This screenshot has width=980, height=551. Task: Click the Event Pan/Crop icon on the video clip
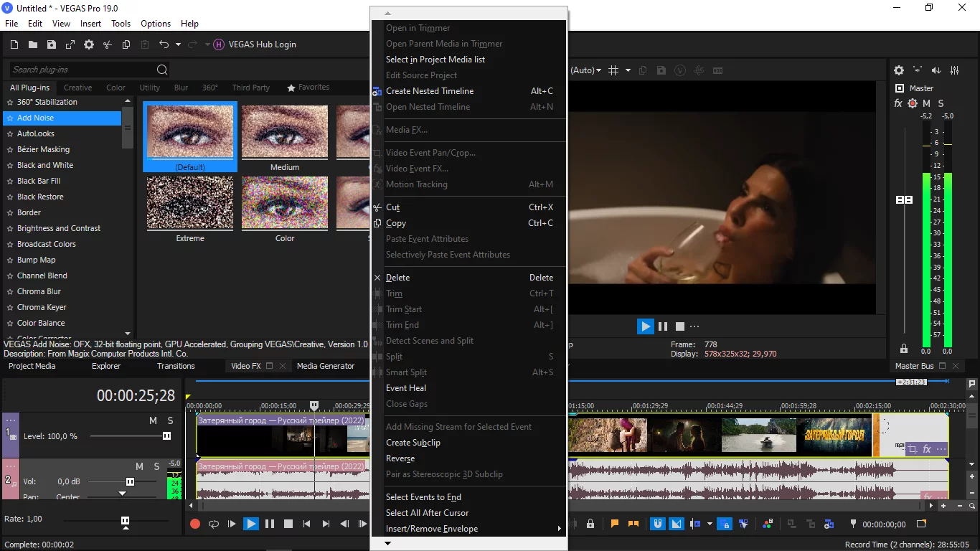tap(913, 449)
